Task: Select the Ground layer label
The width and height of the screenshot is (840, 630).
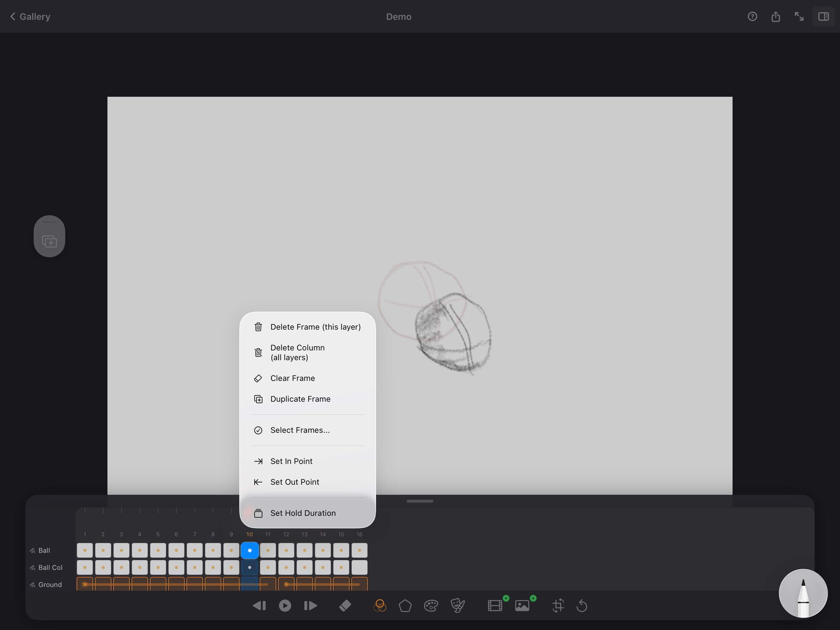Action: (x=50, y=585)
